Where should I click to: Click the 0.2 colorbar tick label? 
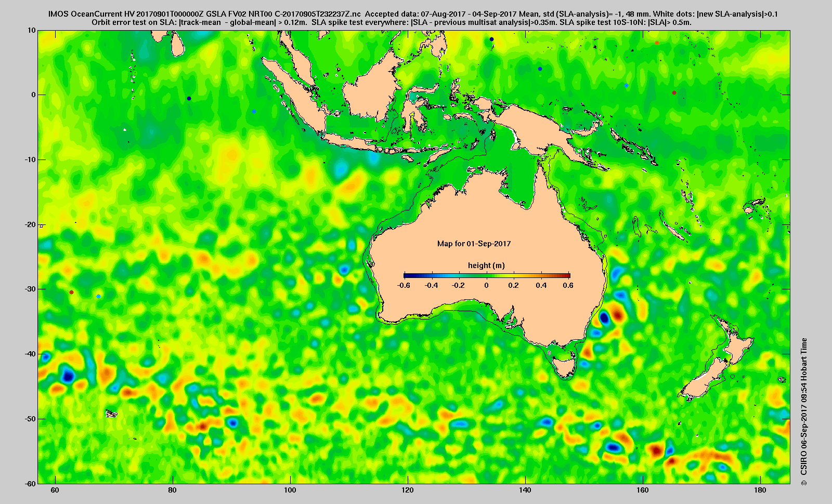[x=514, y=285]
